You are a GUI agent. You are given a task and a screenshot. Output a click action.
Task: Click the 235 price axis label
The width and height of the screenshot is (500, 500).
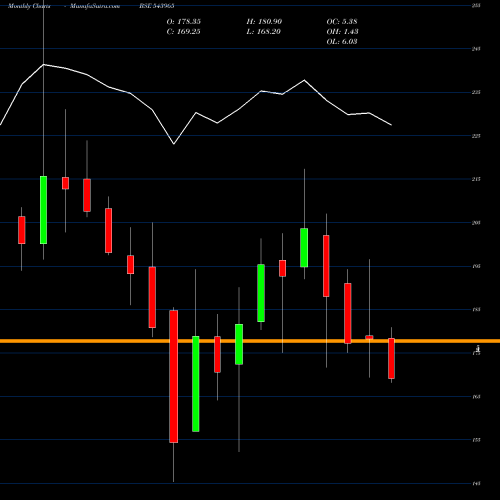click(476, 92)
